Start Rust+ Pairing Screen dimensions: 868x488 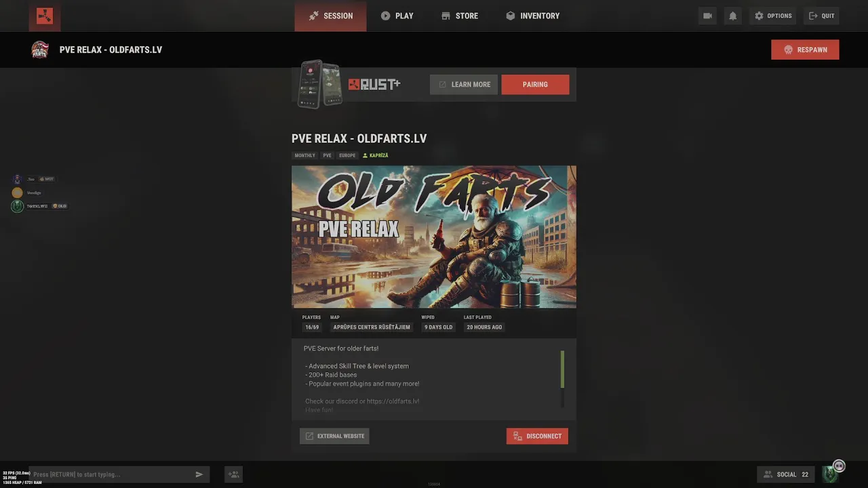[535, 85]
